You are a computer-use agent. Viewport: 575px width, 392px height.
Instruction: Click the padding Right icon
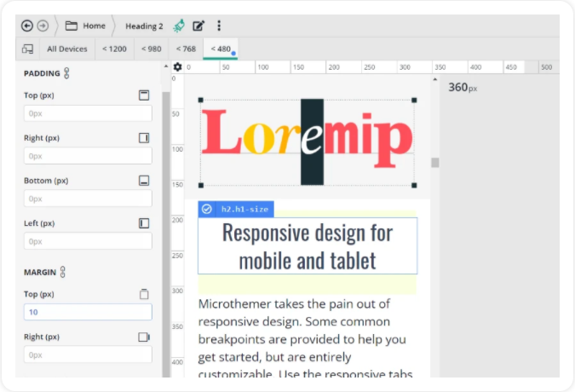point(144,138)
